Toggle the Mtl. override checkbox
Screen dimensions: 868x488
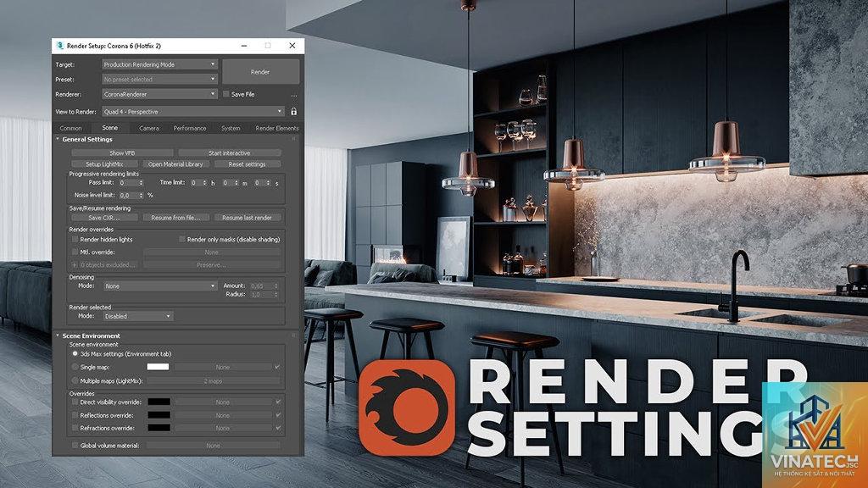(x=75, y=252)
